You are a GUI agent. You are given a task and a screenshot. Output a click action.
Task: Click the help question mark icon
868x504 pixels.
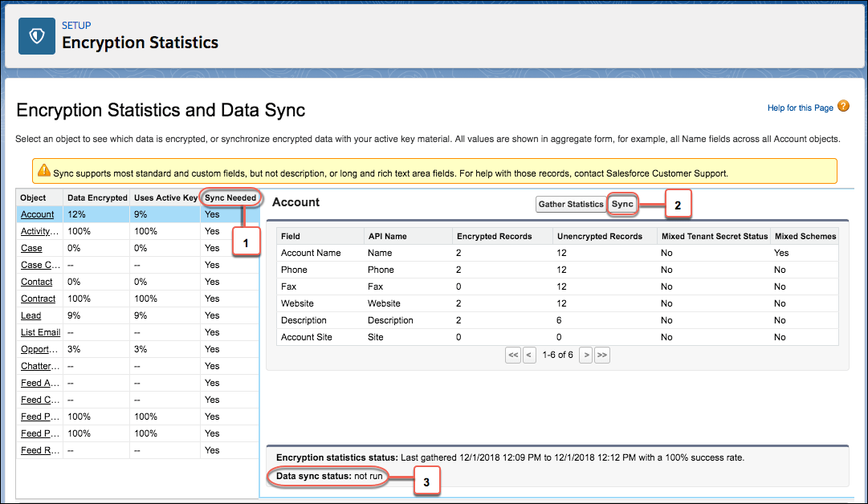[x=843, y=106]
